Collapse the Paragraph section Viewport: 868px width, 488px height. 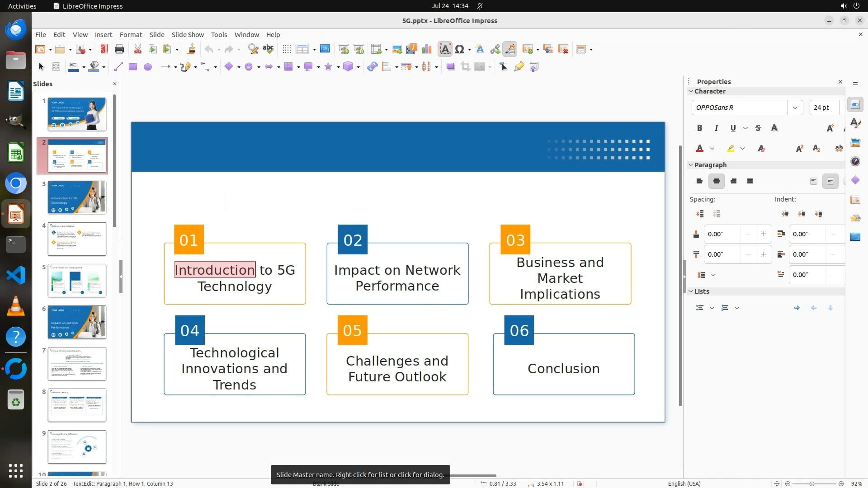coord(691,165)
